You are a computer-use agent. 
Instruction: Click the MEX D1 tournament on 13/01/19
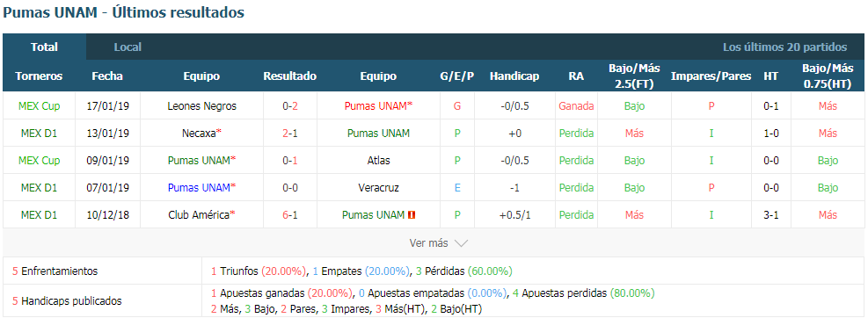pos(39,133)
